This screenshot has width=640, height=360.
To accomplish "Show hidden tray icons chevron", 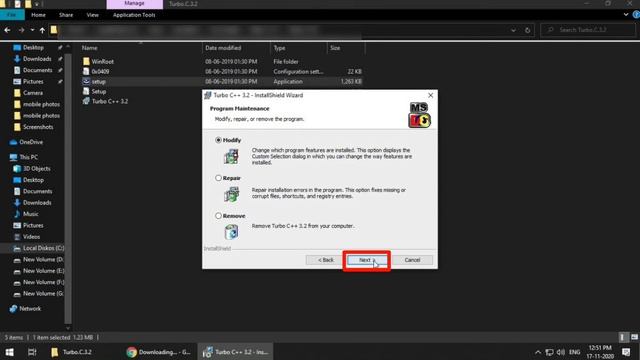I will click(538, 352).
